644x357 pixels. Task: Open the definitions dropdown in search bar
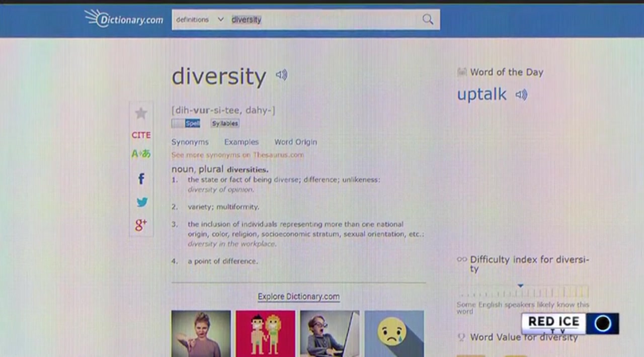coord(199,20)
